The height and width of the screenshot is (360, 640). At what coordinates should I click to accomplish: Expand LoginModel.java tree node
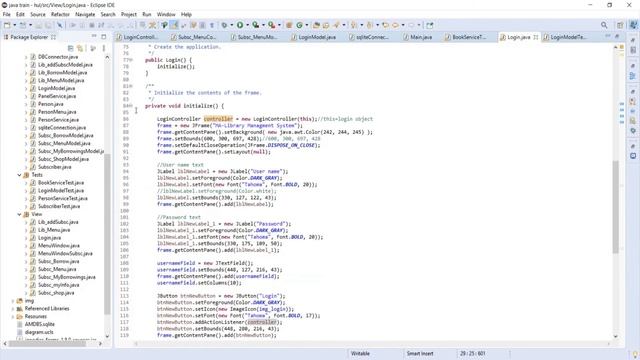pyautogui.click(x=26, y=88)
